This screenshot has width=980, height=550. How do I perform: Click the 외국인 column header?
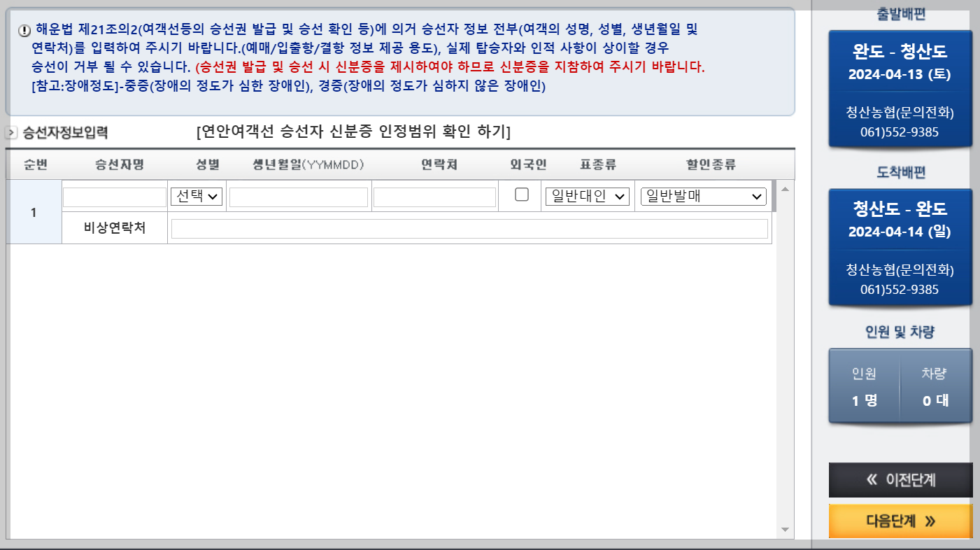coord(528,165)
